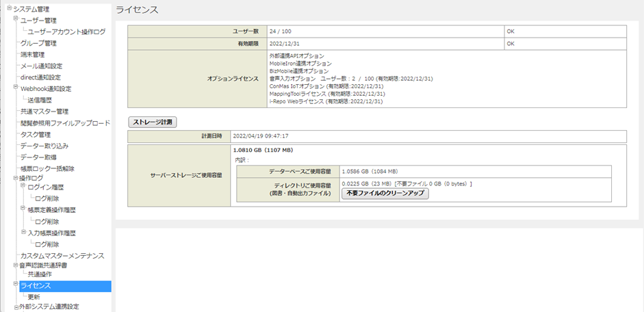The height and width of the screenshot is (312, 644).
Task: Click the 不要ファイルのクリーンアップ button
Action: pos(385,194)
